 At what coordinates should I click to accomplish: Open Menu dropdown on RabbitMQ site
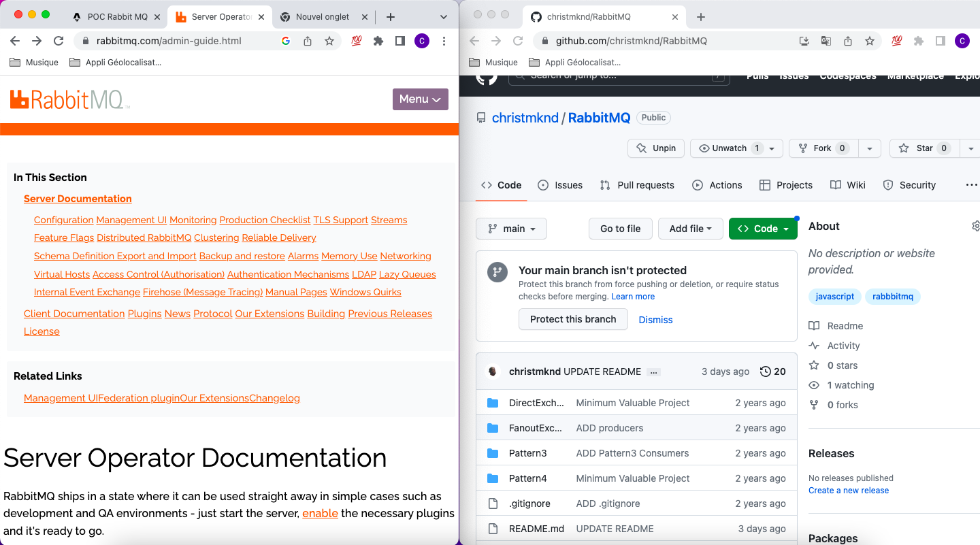click(421, 99)
